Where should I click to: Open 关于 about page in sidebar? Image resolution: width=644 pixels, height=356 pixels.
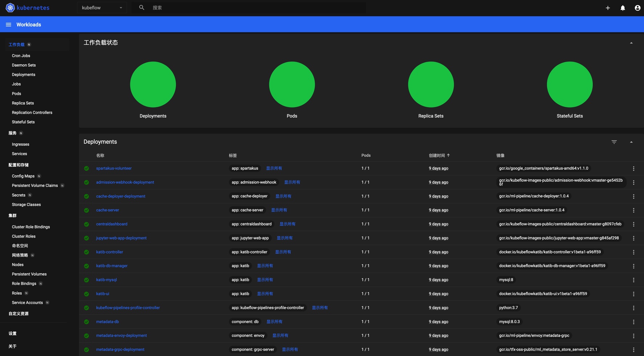[x=12, y=347]
